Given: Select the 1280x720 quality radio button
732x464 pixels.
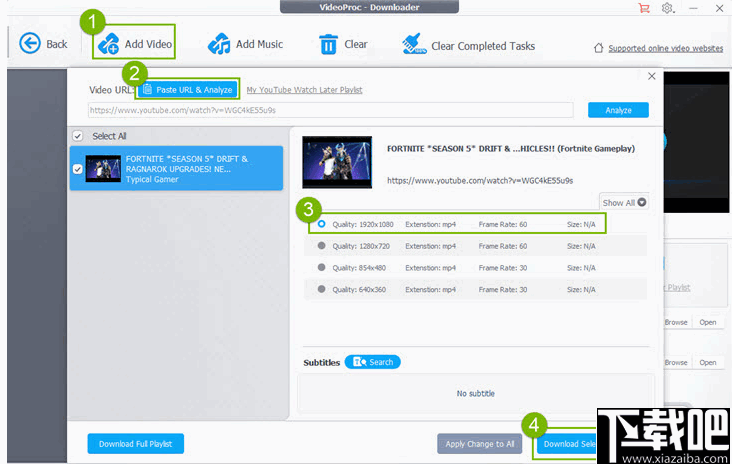Looking at the screenshot, I should click(321, 246).
